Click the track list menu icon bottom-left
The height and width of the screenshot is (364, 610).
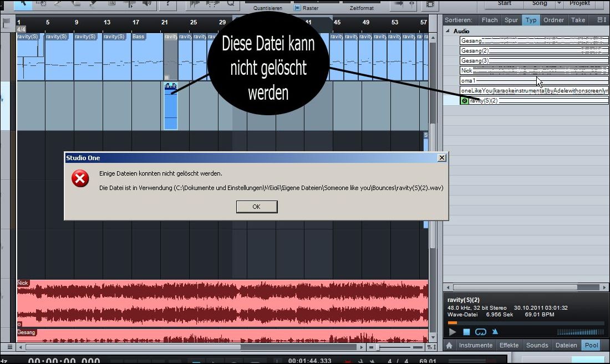(x=9, y=347)
